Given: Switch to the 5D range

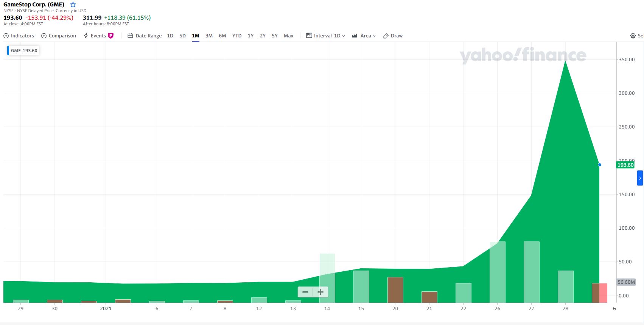Looking at the screenshot, I should 182,36.
